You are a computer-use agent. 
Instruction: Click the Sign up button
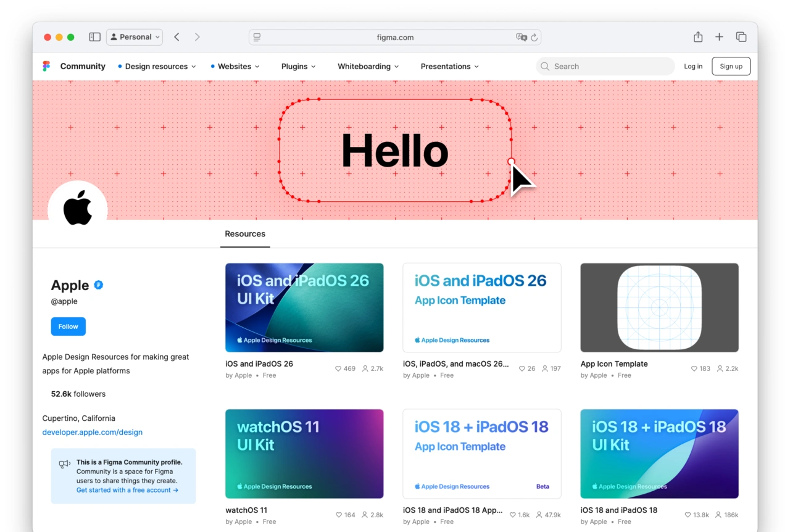click(731, 67)
